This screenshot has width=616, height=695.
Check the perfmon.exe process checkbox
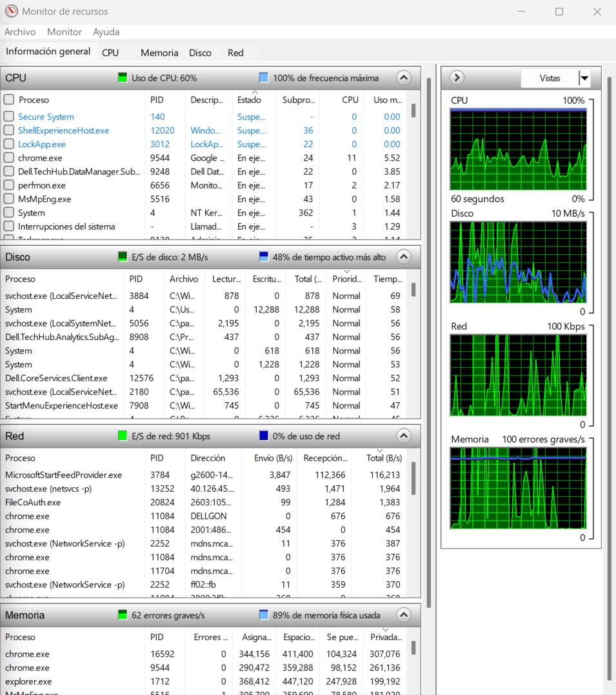[9, 185]
